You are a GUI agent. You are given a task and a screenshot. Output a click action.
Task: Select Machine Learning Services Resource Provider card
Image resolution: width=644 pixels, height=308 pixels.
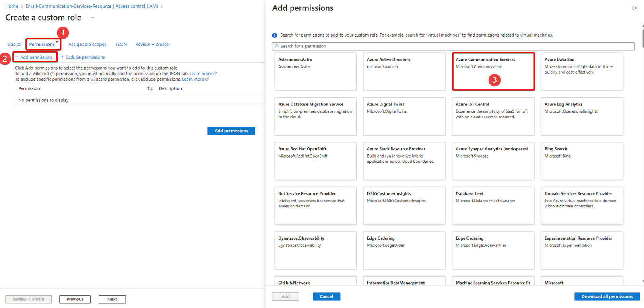click(x=493, y=281)
